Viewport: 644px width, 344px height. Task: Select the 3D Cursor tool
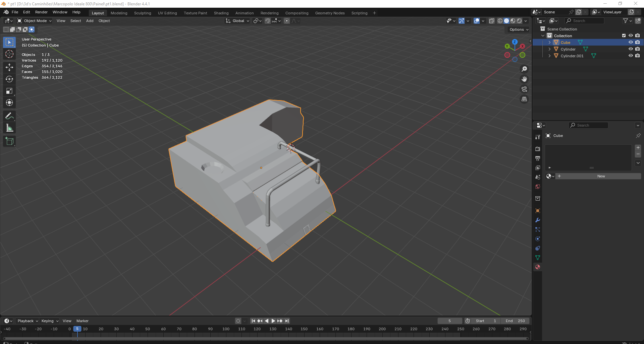pyautogui.click(x=9, y=54)
